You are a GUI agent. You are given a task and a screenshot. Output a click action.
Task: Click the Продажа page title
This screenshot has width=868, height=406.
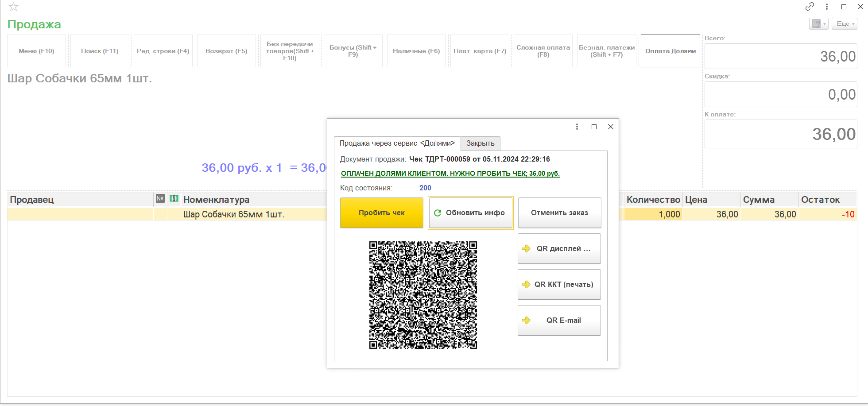pos(34,24)
